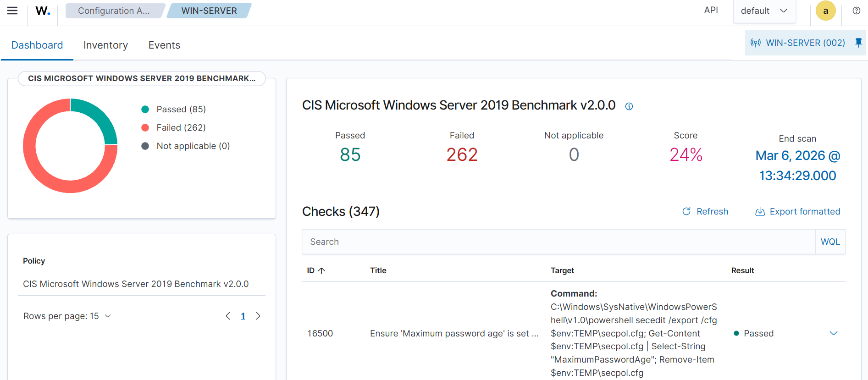Image resolution: width=868 pixels, height=380 pixels.
Task: Click the Title column header
Action: [378, 270]
